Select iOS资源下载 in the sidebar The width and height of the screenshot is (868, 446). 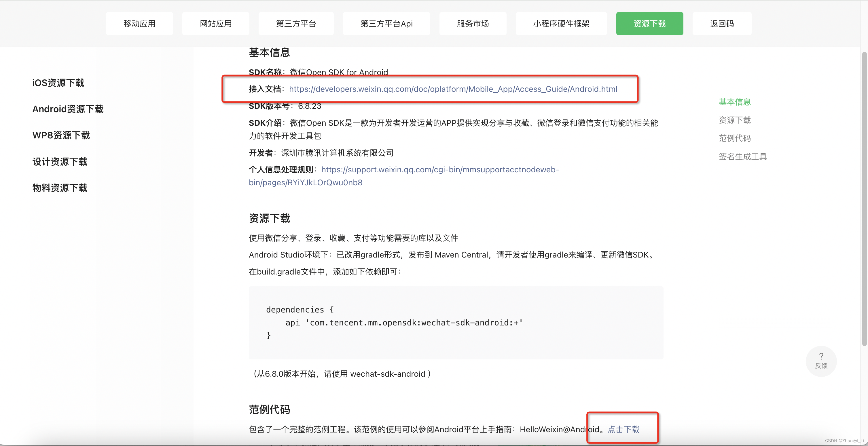58,83
